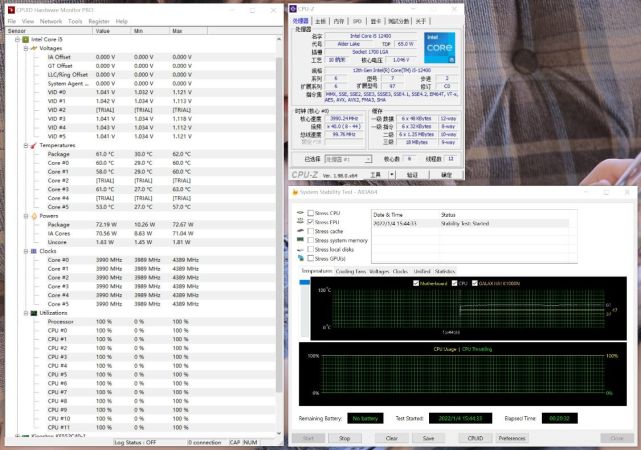Open the processor selection dropdown in CPU-Z
641x450 pixels.
(349, 158)
